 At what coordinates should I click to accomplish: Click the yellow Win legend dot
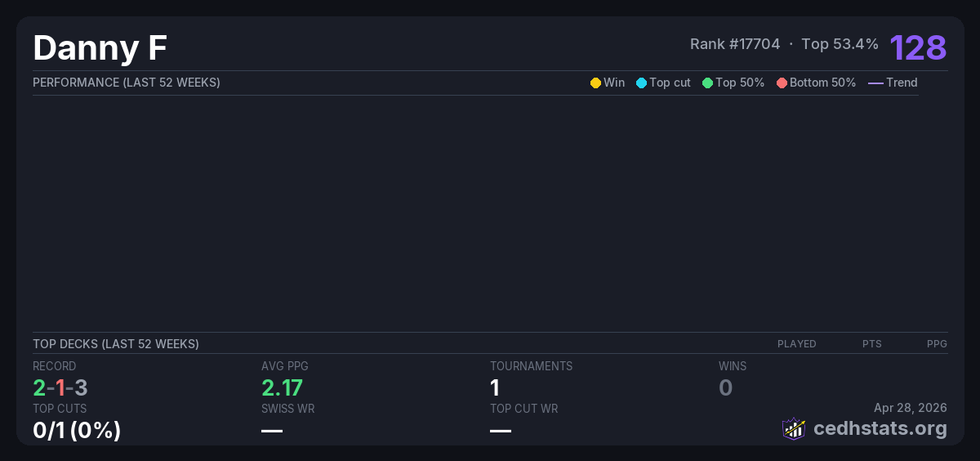point(595,83)
